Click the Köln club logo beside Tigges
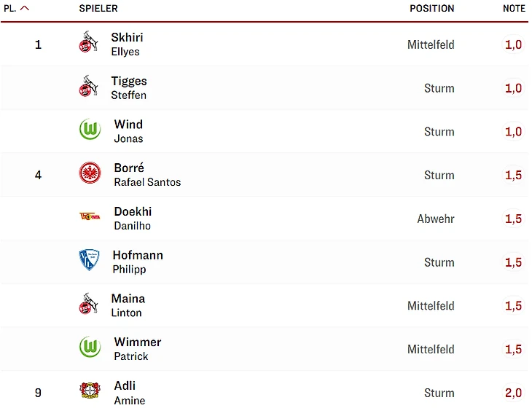The width and height of the screenshot is (532, 408). coord(88,87)
